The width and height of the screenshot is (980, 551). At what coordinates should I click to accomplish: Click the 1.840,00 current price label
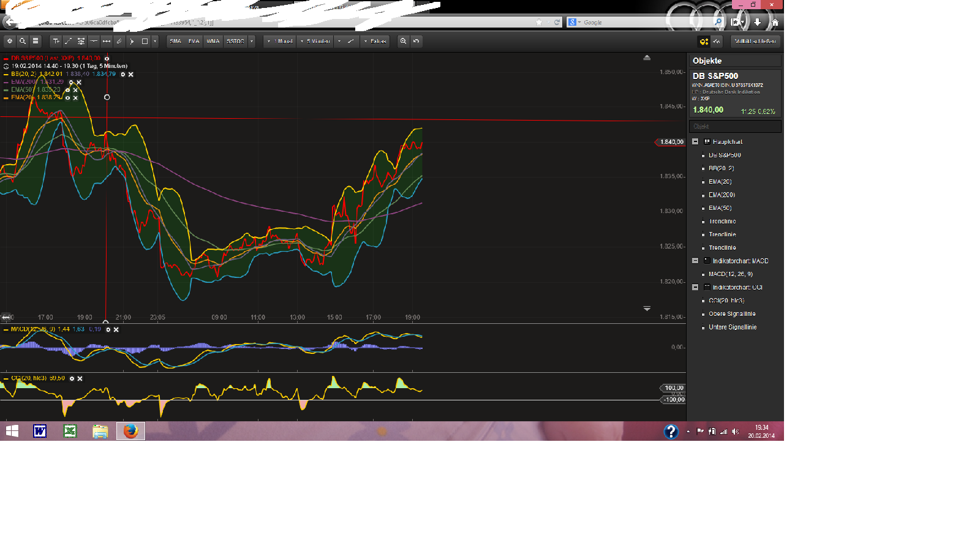point(670,142)
